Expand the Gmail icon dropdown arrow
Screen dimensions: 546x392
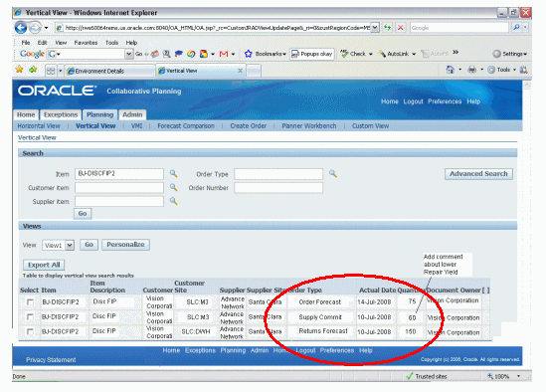233,54
